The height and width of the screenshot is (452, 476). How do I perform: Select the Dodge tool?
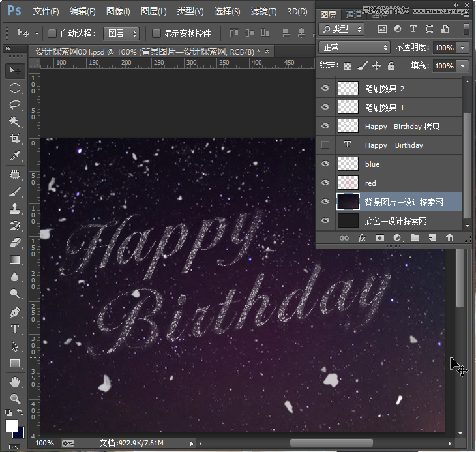[14, 294]
